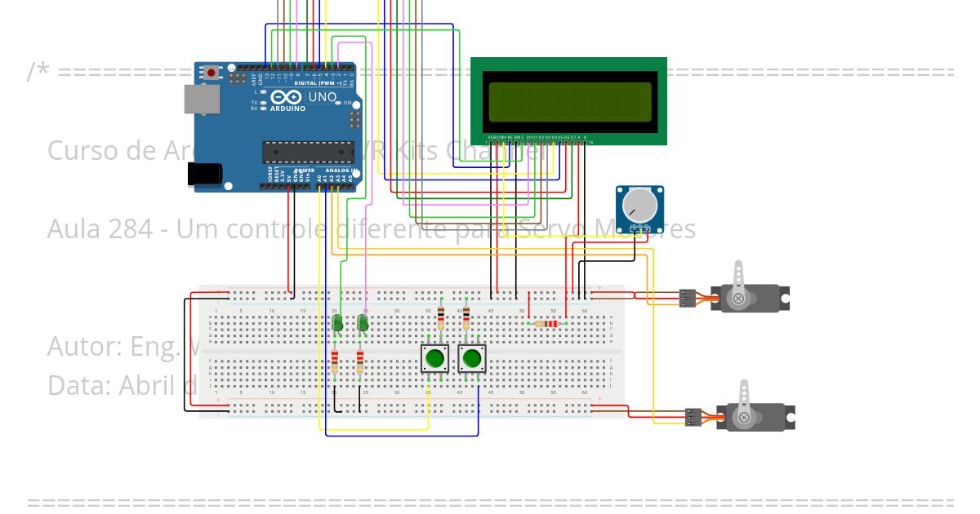Click the horizontal resistor near column 55
The height and width of the screenshot is (514, 980).
[546, 323]
